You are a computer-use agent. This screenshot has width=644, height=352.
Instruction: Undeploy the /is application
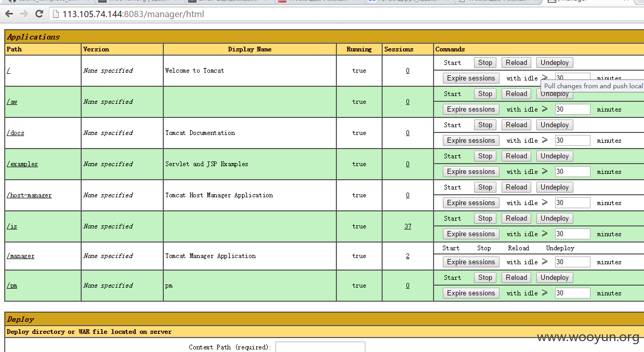coord(555,218)
